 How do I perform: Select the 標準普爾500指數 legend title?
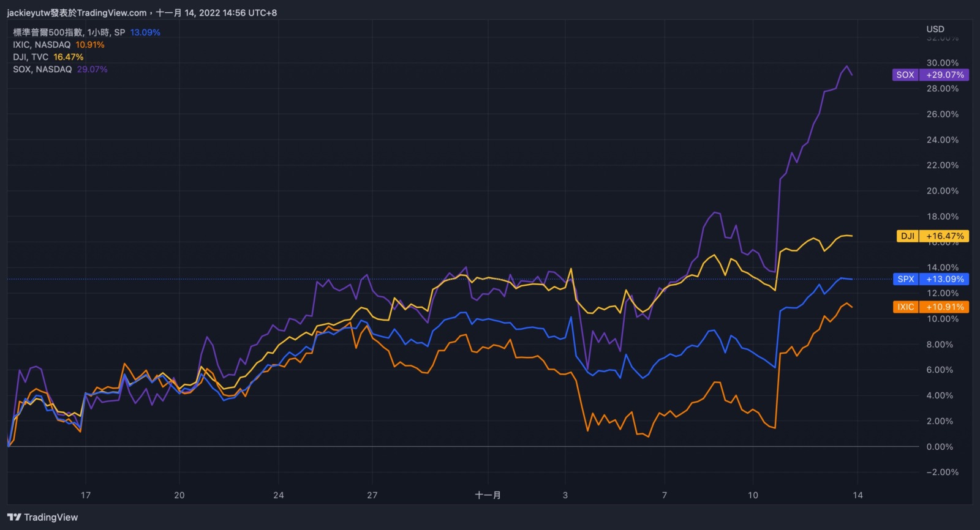pos(48,32)
